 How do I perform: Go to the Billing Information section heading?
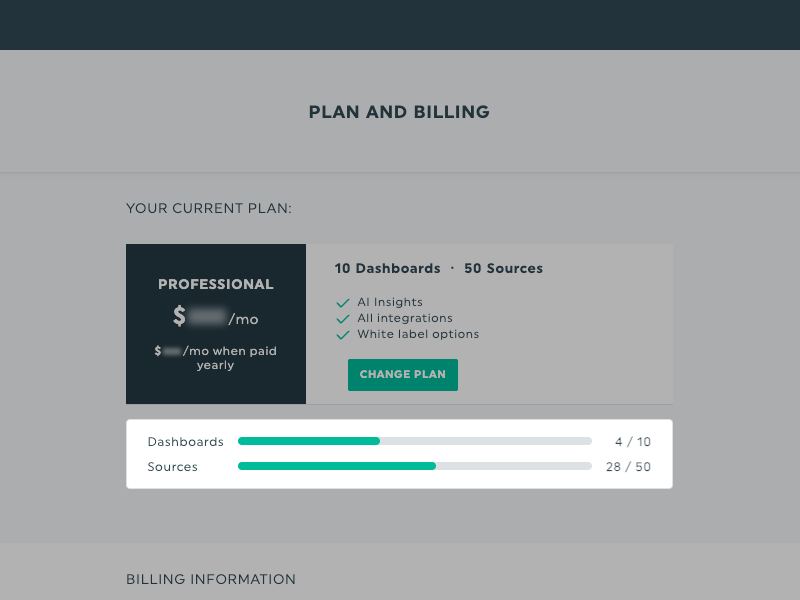[x=211, y=579]
